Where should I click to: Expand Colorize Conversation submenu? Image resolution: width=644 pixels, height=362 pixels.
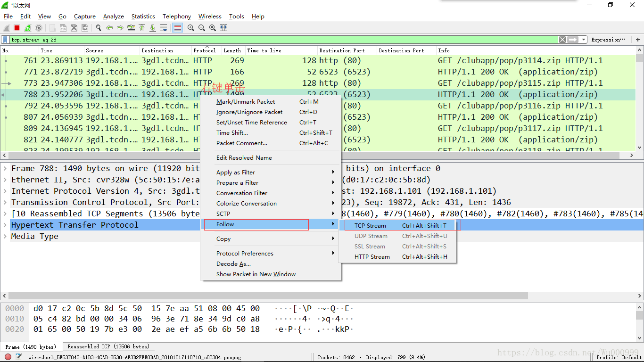pos(271,203)
